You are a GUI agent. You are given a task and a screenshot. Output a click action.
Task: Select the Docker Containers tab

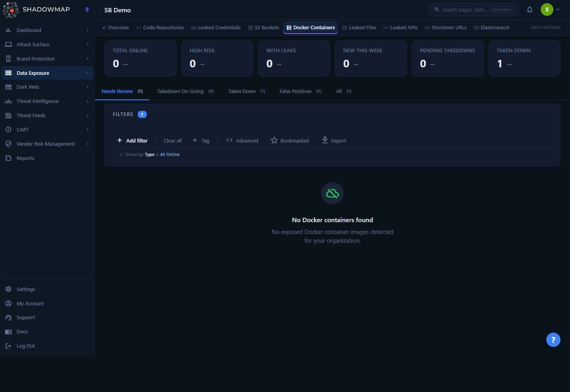(311, 28)
